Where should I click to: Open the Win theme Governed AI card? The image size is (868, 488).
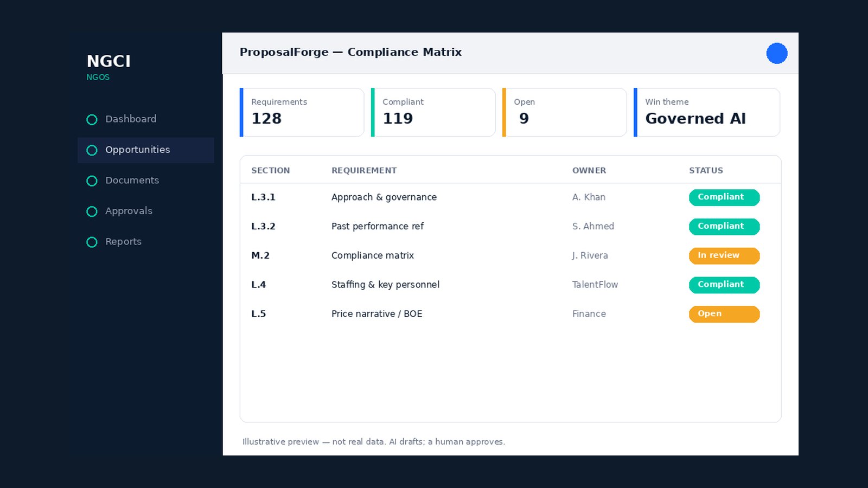(707, 112)
